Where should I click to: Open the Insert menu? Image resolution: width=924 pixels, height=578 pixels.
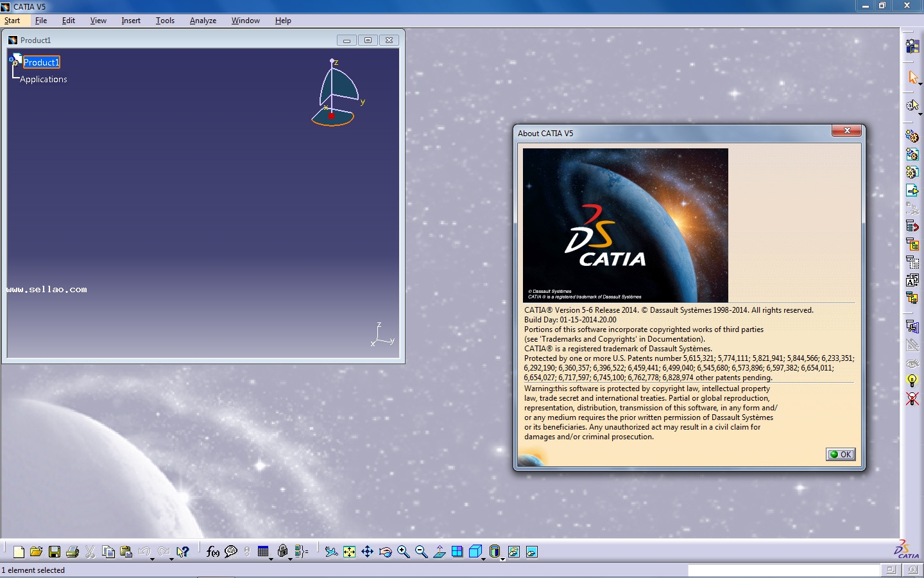tap(131, 21)
